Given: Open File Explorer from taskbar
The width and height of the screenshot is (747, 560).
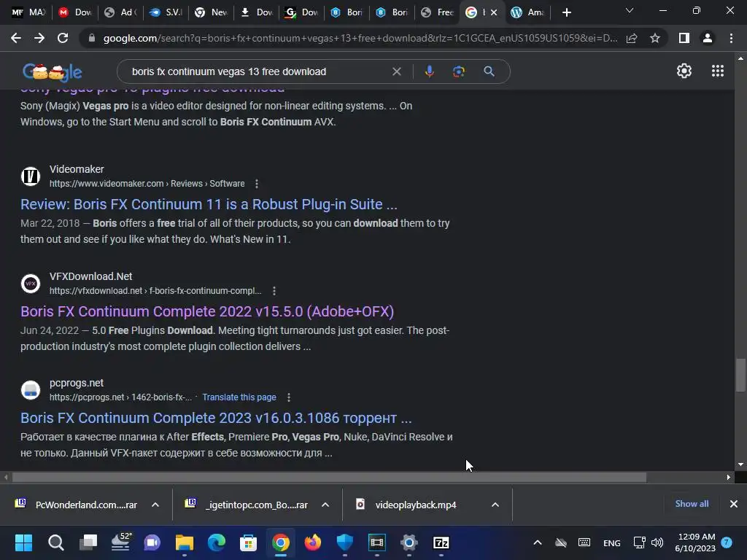Looking at the screenshot, I should click(184, 542).
